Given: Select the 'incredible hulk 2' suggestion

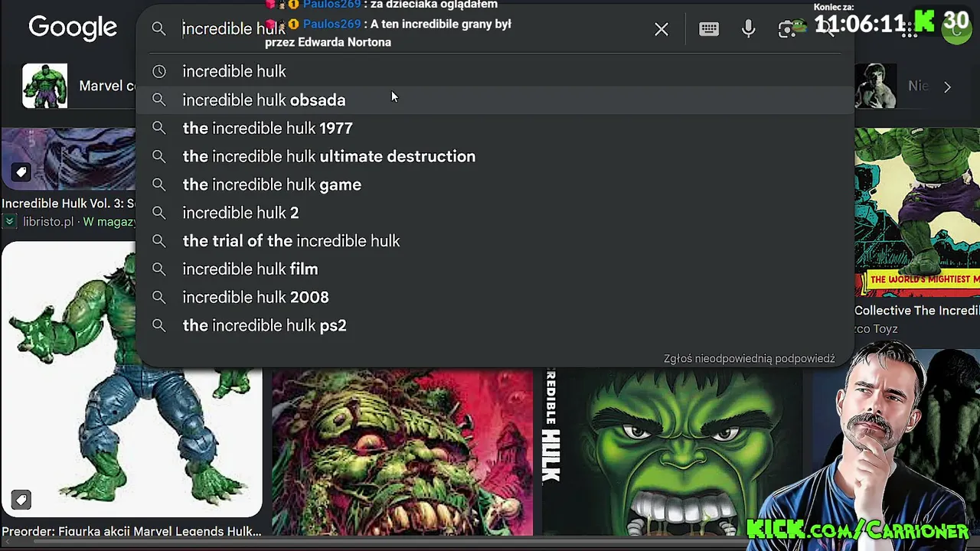Looking at the screenshot, I should [495, 213].
